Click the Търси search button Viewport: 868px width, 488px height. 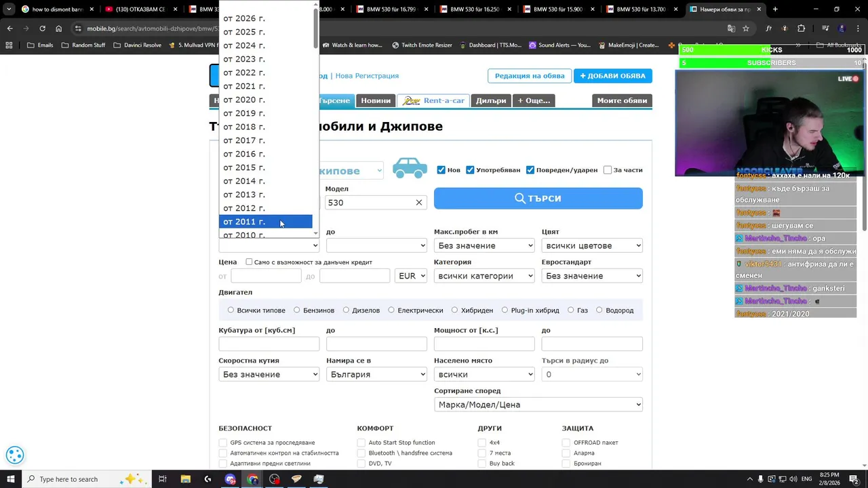(538, 199)
